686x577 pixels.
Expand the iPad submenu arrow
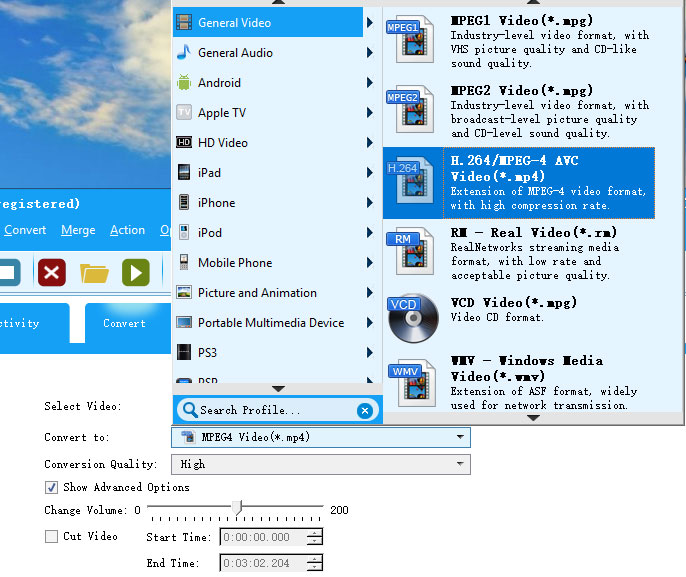[x=370, y=172]
